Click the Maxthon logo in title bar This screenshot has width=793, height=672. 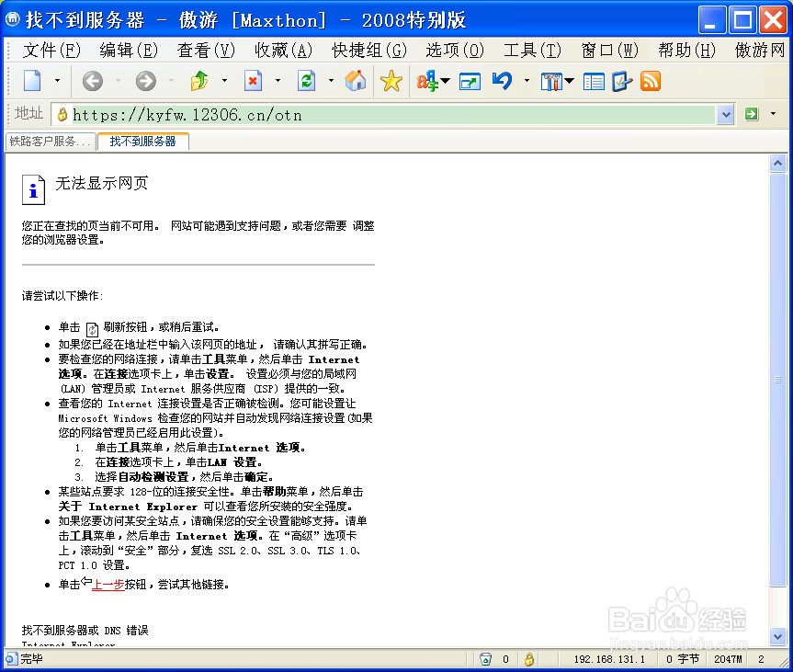[12, 19]
